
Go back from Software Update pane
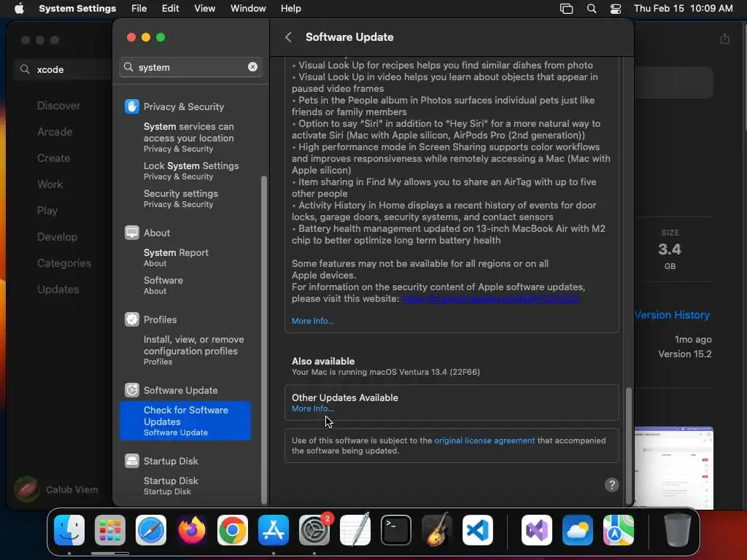coord(288,37)
